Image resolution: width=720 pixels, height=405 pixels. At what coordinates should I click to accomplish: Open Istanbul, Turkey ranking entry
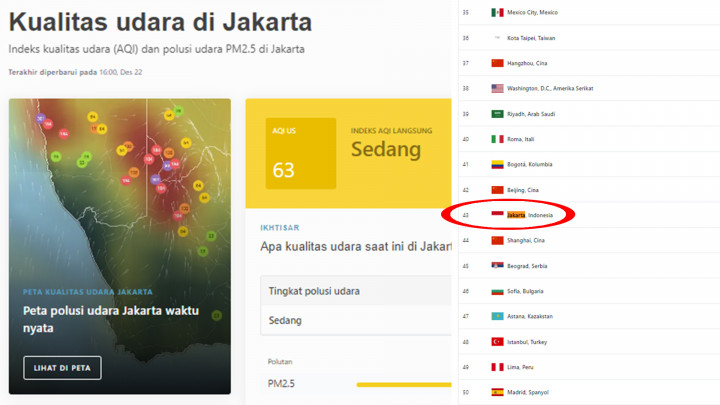[527, 342]
